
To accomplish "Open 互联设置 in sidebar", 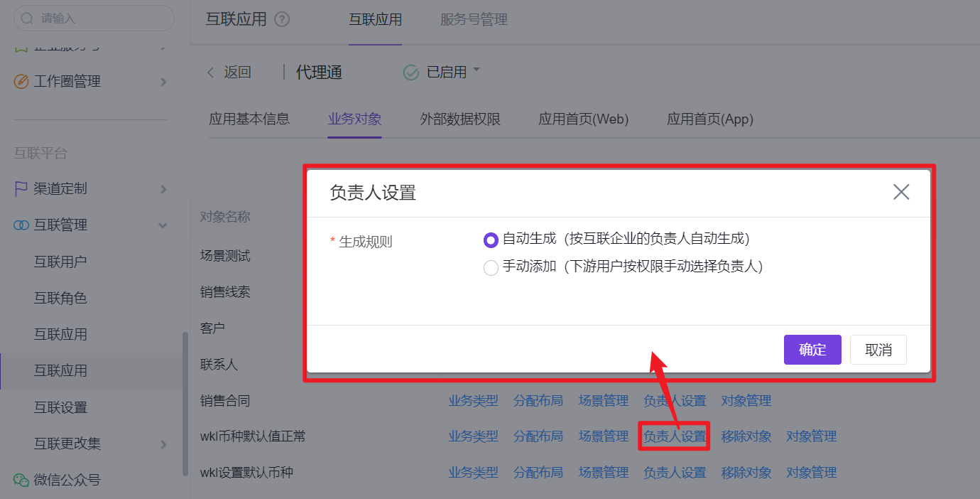I will click(x=60, y=407).
